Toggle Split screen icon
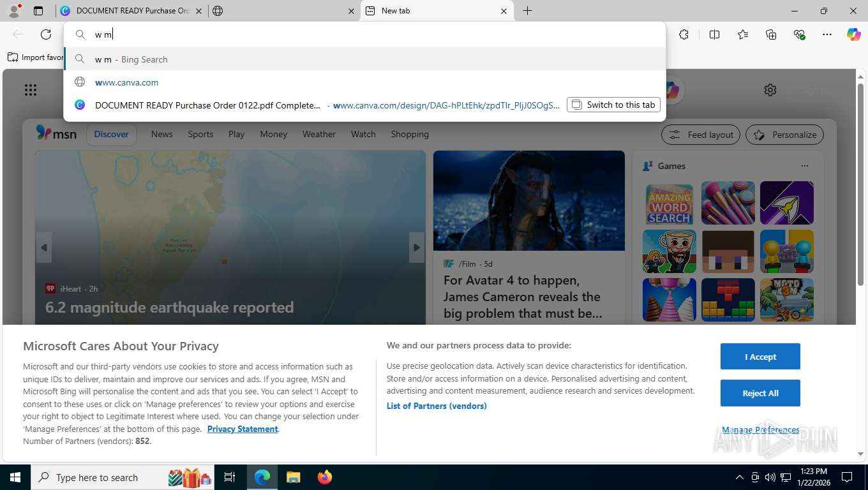The width and height of the screenshot is (868, 490). click(x=714, y=34)
